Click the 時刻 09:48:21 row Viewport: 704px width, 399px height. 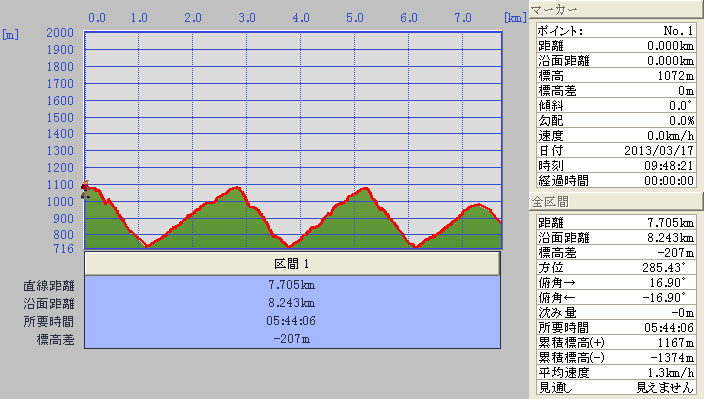(x=616, y=166)
